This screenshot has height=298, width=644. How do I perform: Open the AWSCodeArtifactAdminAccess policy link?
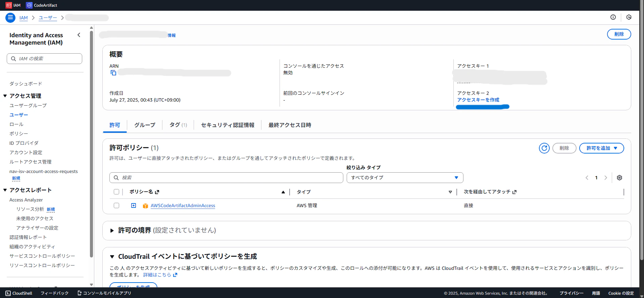tap(183, 206)
